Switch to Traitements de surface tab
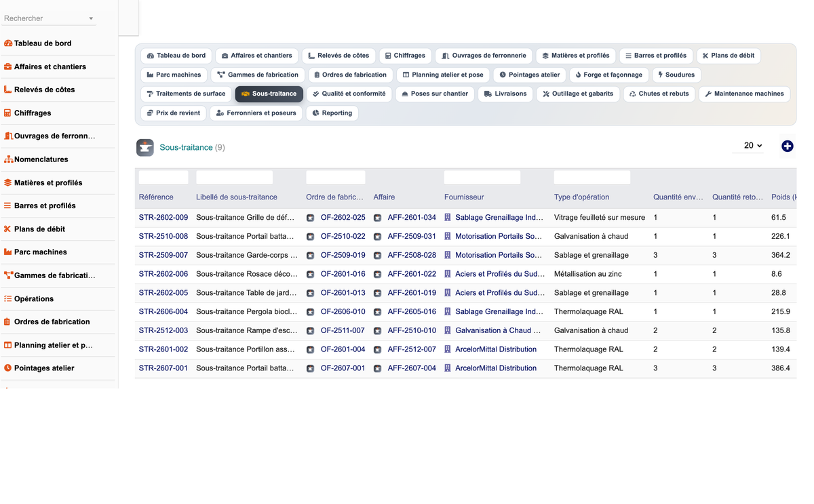The image size is (814, 504). coord(186,94)
